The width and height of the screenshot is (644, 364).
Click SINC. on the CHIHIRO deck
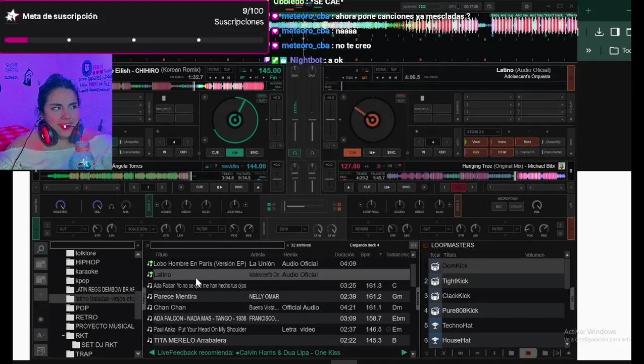[x=255, y=152]
